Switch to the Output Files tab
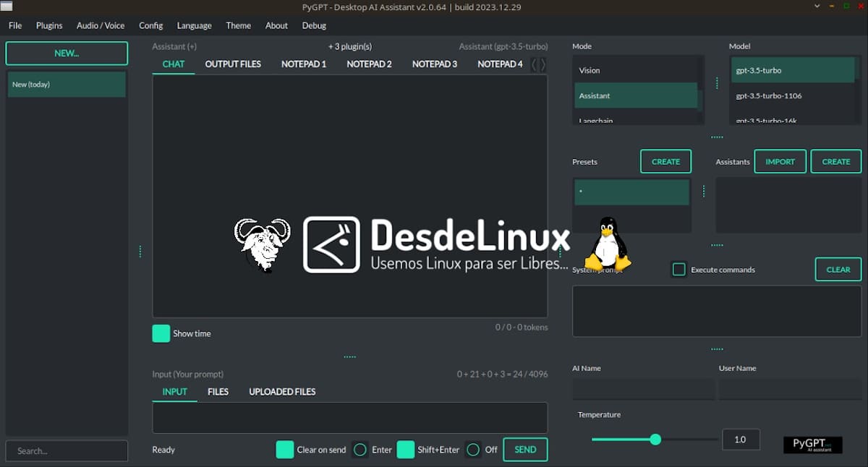868x467 pixels. pos(233,64)
